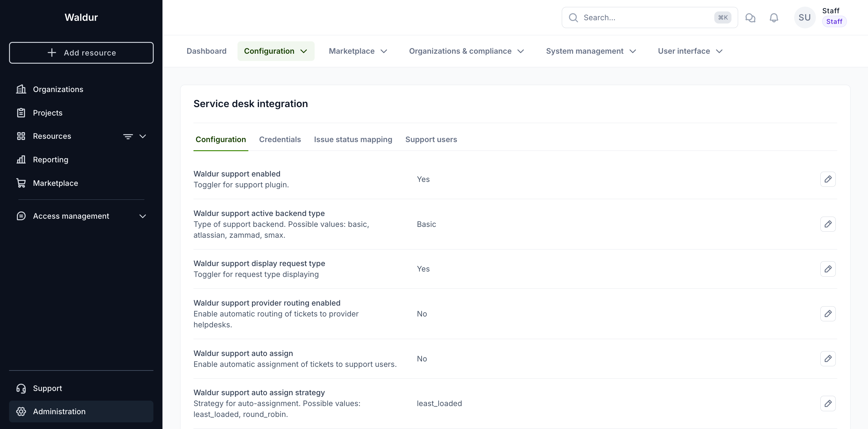Click the Resources grid icon

tap(21, 136)
